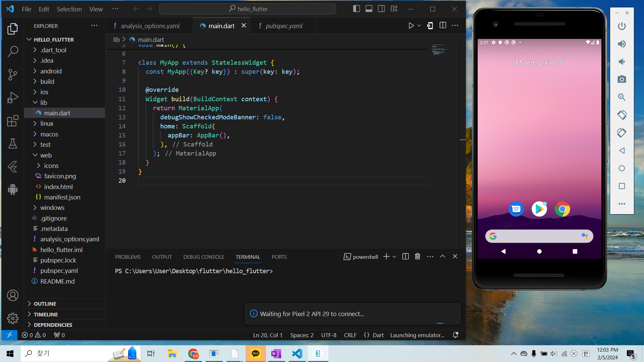This screenshot has height=362, width=644.
Task: Open File Explorer from taskbar
Action: coord(172,354)
